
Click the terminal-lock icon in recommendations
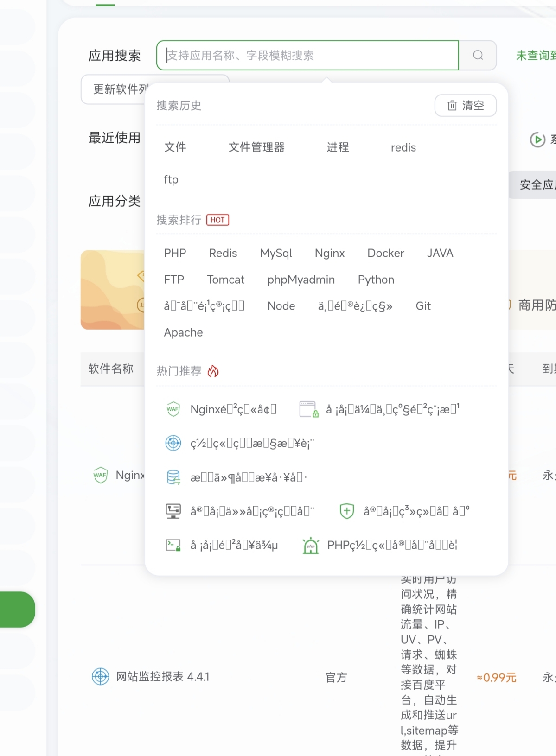[173, 545]
